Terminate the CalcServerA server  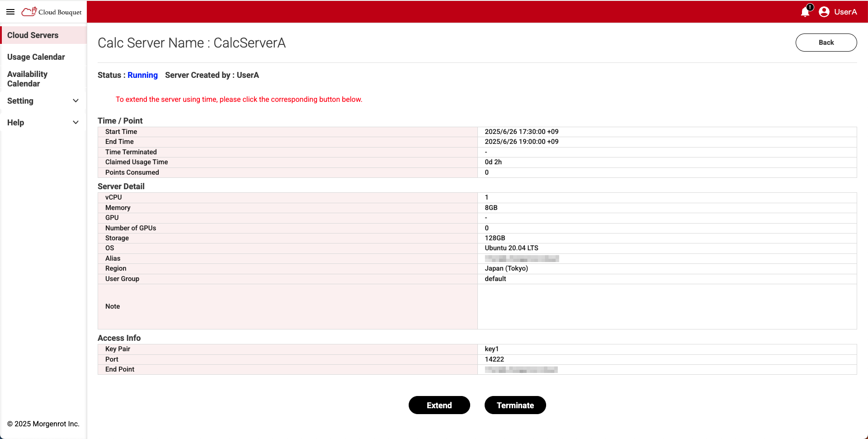click(515, 405)
